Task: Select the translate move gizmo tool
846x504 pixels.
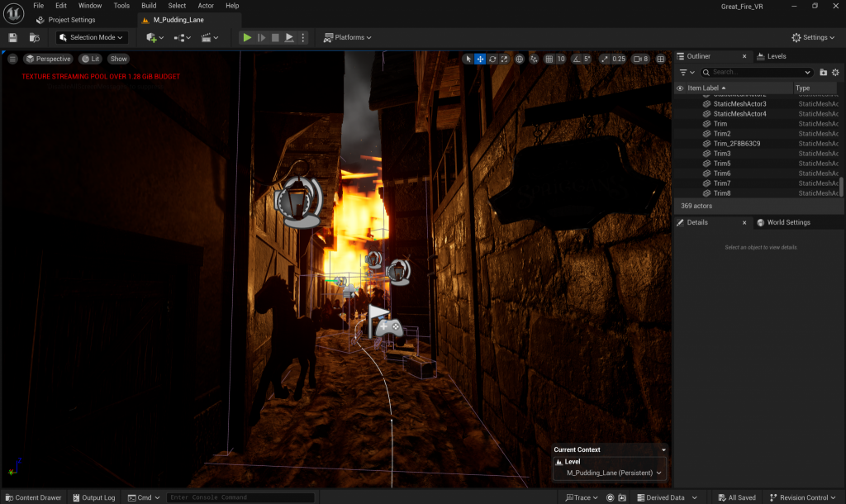Action: point(480,59)
